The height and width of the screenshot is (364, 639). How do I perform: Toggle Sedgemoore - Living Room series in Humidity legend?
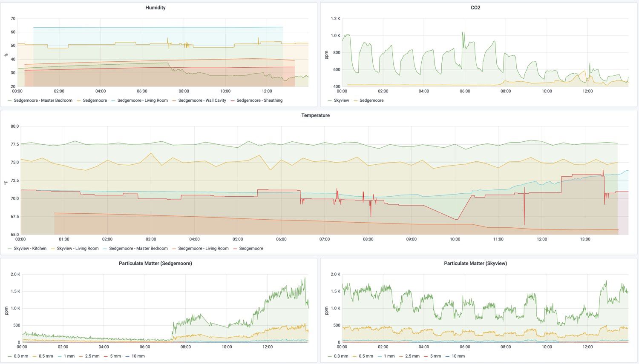[x=143, y=100]
